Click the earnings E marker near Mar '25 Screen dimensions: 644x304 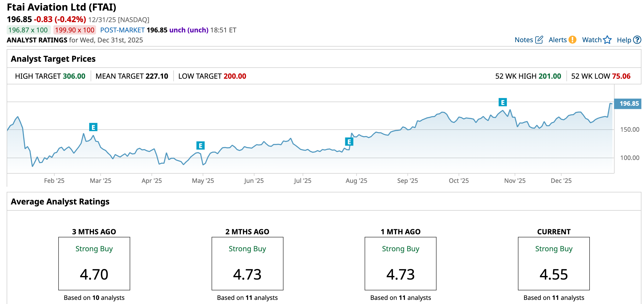point(93,127)
